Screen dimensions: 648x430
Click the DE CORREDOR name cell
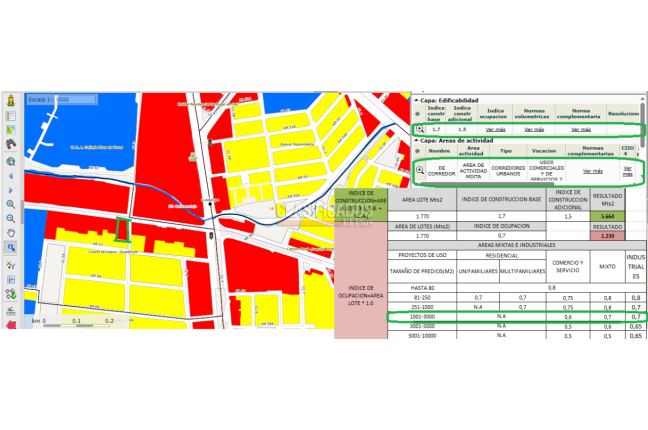[x=441, y=171]
